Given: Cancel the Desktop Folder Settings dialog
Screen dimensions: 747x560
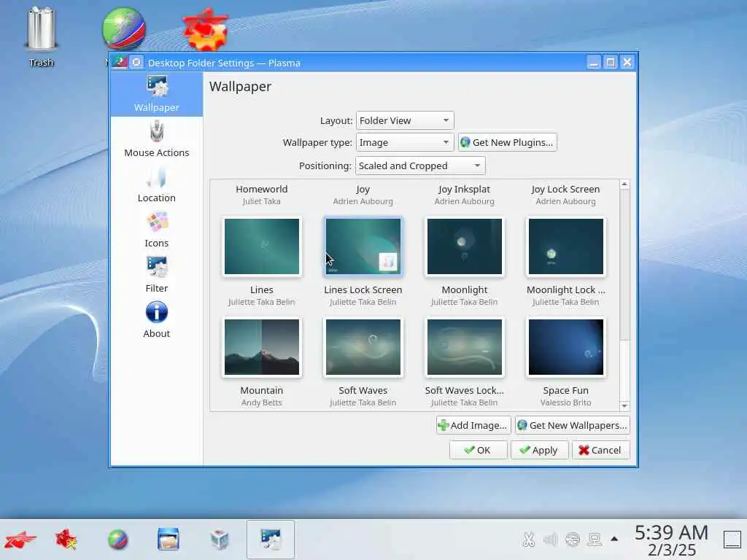Looking at the screenshot, I should (x=601, y=450).
